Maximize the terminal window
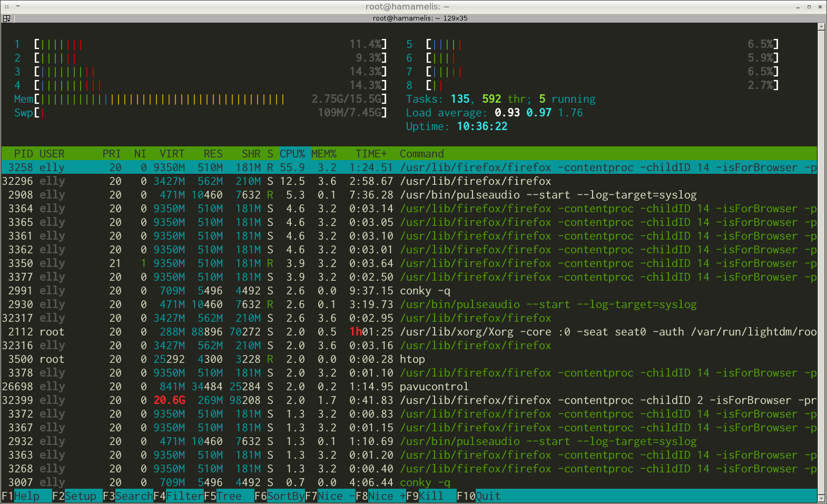This screenshot has width=827, height=504. 809,6
